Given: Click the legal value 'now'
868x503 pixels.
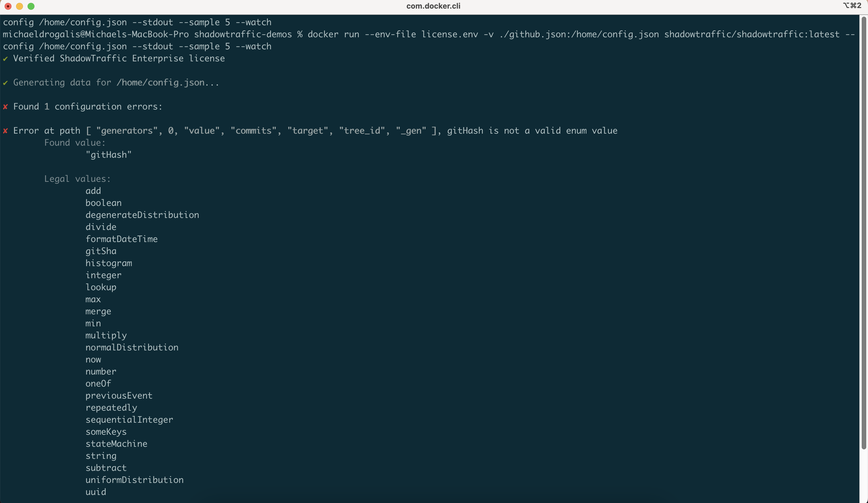Looking at the screenshot, I should coord(93,360).
